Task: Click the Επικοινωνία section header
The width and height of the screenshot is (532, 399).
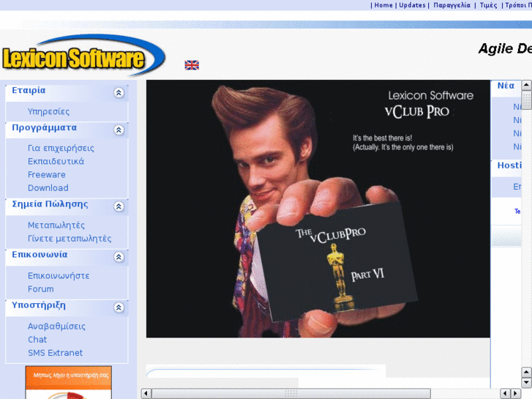Action: [x=67, y=257]
